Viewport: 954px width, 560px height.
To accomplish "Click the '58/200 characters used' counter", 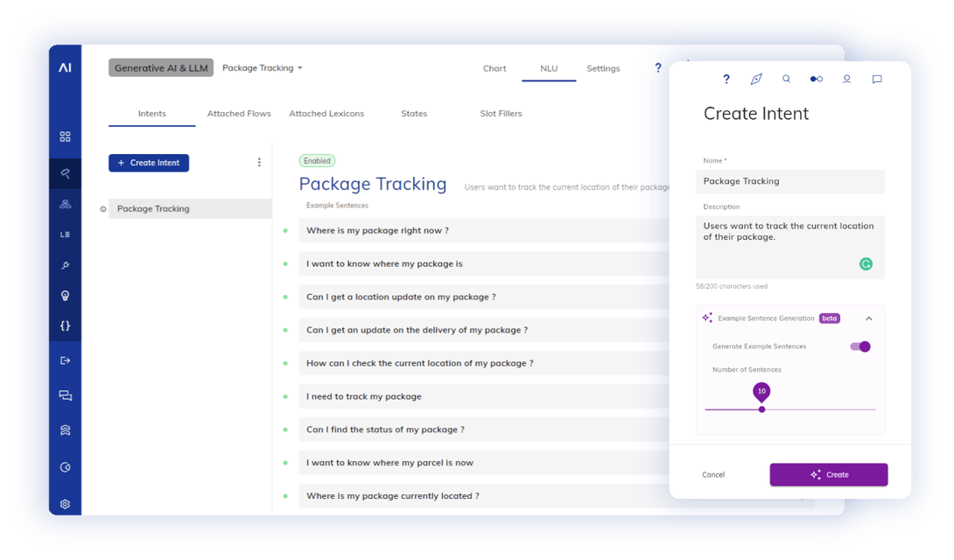I will [x=732, y=286].
